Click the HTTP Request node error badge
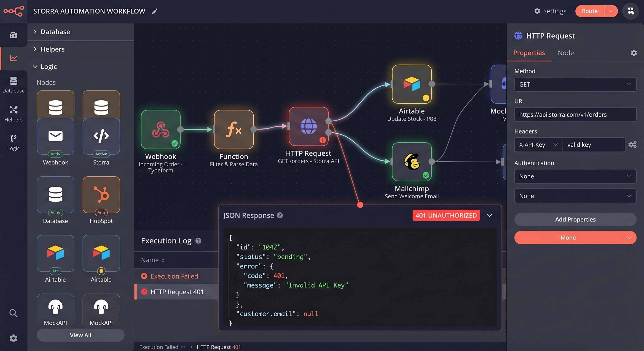 (322, 140)
